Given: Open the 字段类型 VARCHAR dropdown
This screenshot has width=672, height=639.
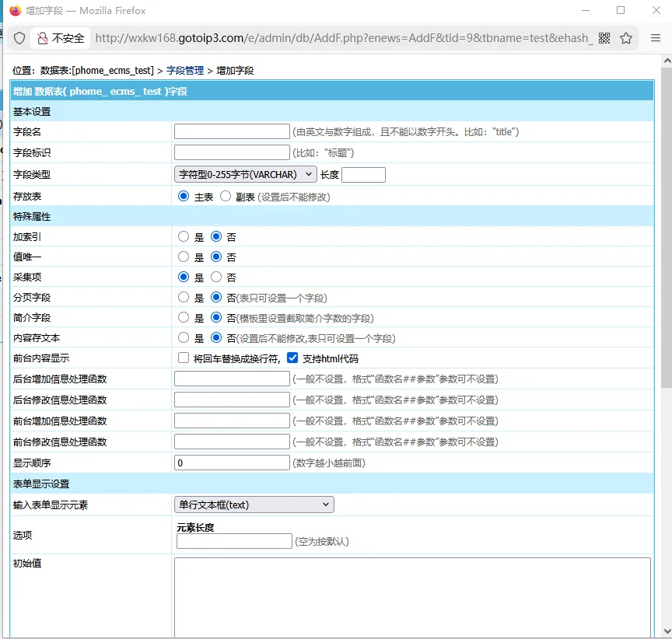Looking at the screenshot, I should 246,174.
